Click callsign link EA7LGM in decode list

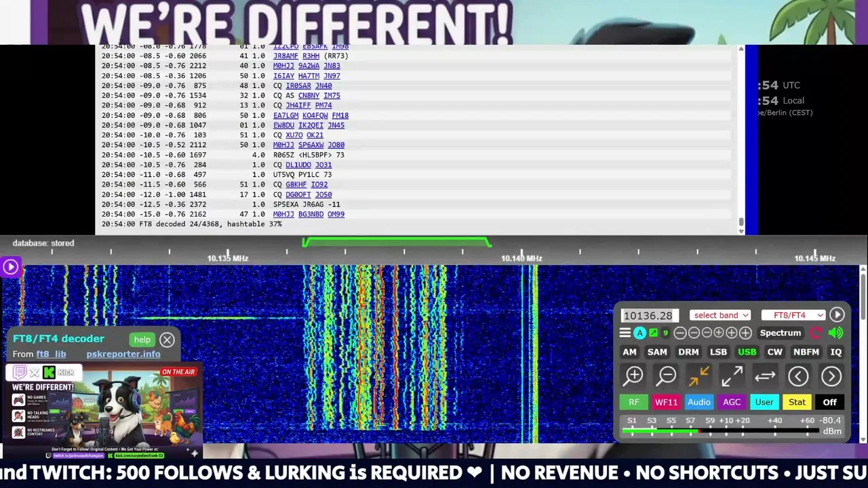click(285, 115)
